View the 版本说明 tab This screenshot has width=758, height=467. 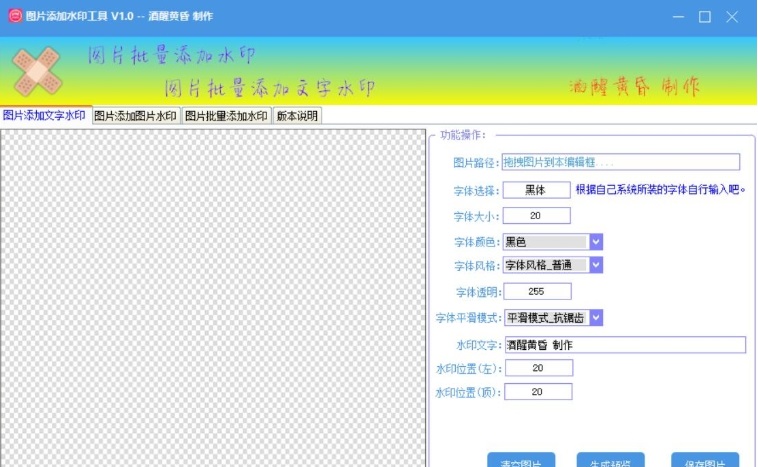click(x=297, y=116)
